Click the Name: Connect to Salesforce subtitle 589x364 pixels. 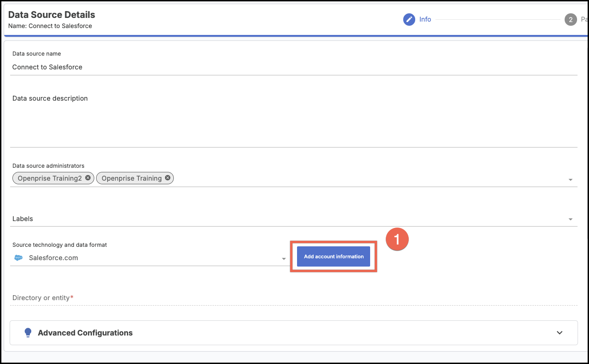50,26
